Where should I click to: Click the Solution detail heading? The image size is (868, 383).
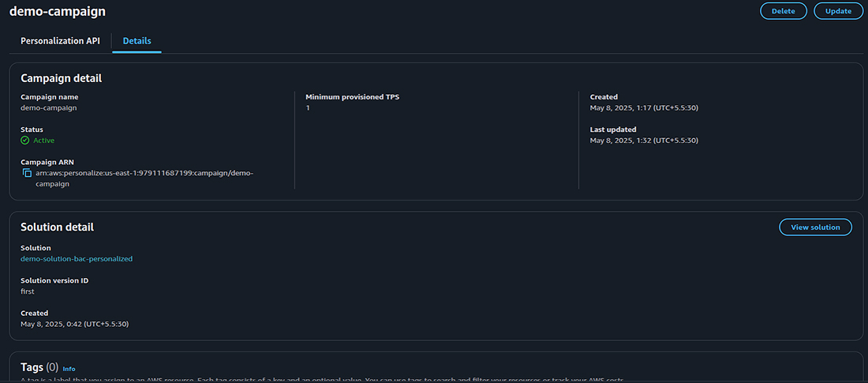(57, 227)
